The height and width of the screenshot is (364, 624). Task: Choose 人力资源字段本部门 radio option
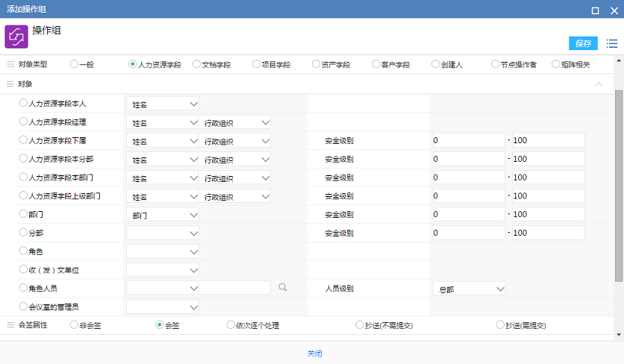pos(23,177)
